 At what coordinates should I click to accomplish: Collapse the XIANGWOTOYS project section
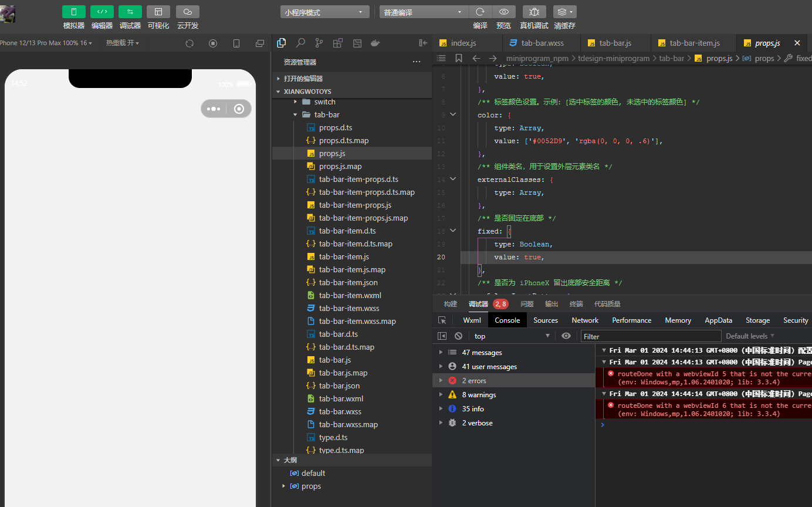[x=351, y=92]
